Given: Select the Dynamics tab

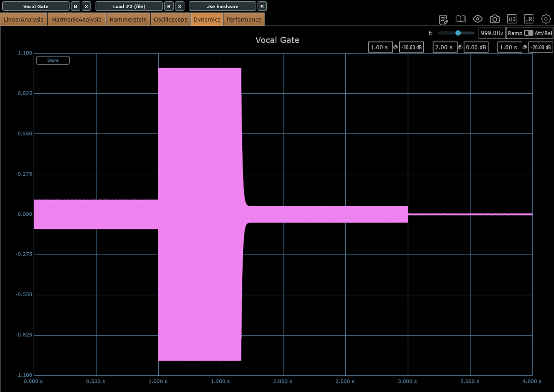Looking at the screenshot, I should (x=207, y=19).
